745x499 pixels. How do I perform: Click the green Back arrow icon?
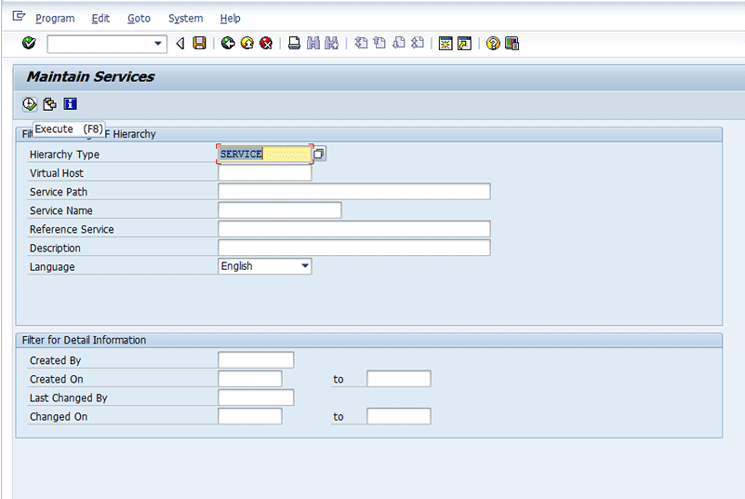click(228, 43)
